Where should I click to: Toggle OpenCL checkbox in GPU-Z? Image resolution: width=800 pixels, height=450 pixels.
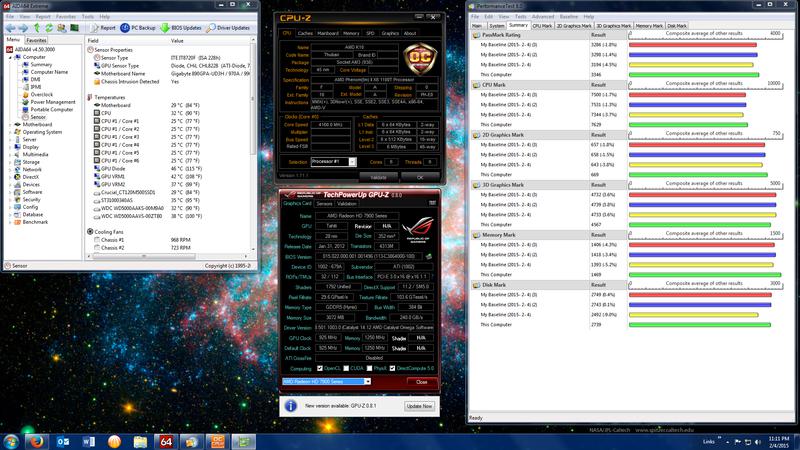(x=320, y=368)
